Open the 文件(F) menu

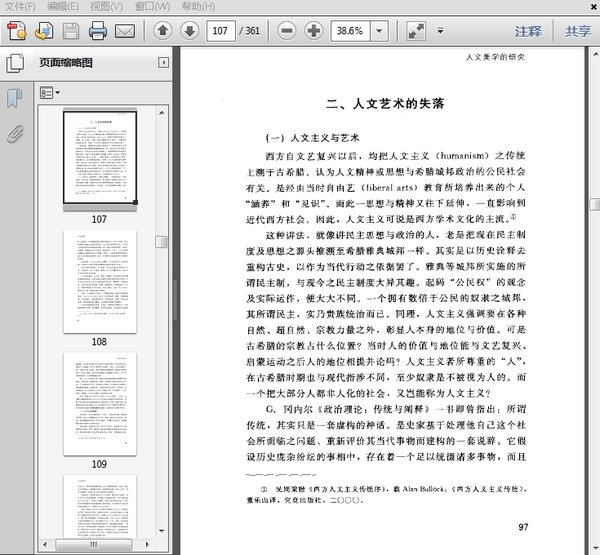tap(20, 7)
